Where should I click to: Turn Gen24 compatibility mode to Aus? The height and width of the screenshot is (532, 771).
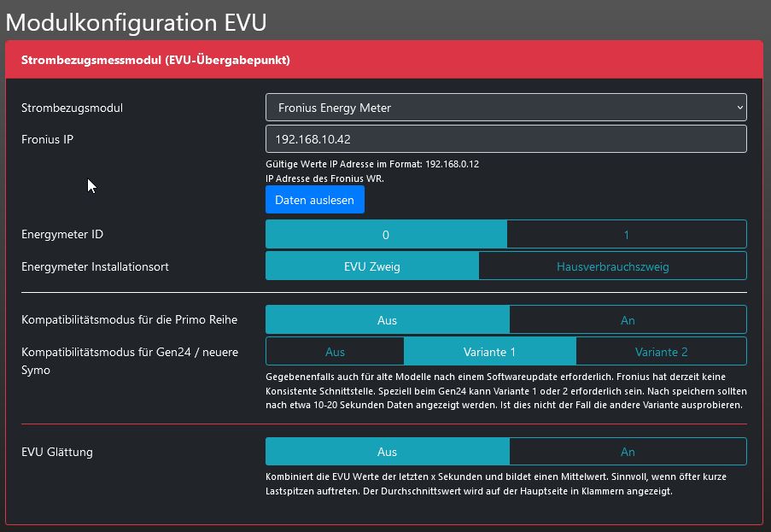coord(335,352)
